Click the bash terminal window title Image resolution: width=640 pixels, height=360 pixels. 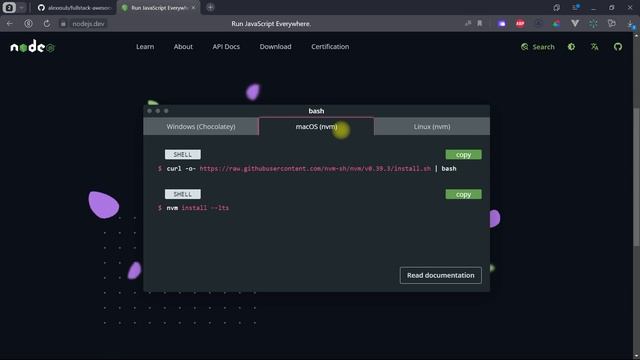click(316, 111)
